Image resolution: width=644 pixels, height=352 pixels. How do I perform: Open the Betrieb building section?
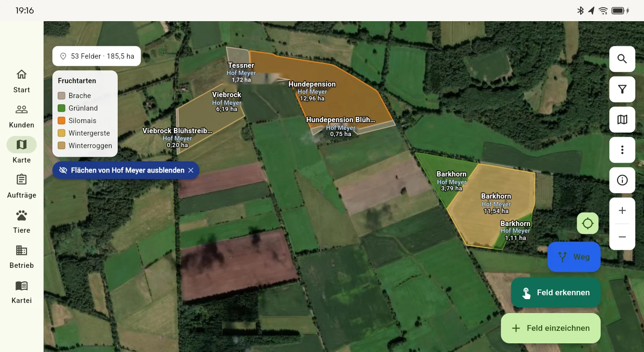[22, 256]
